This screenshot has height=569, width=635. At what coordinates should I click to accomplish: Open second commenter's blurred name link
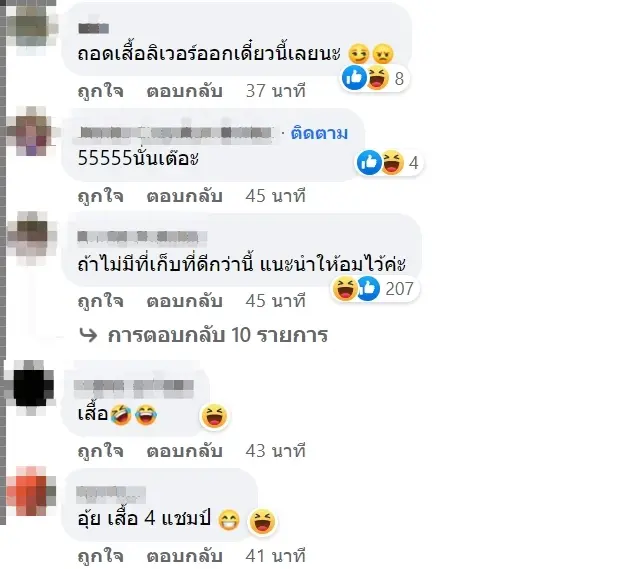[176, 132]
